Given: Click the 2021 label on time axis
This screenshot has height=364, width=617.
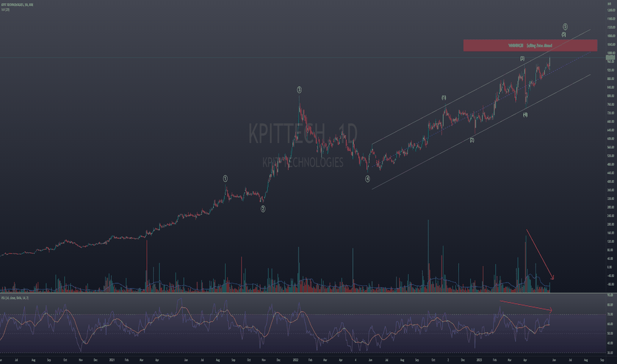Looking at the screenshot, I should pos(112,359).
